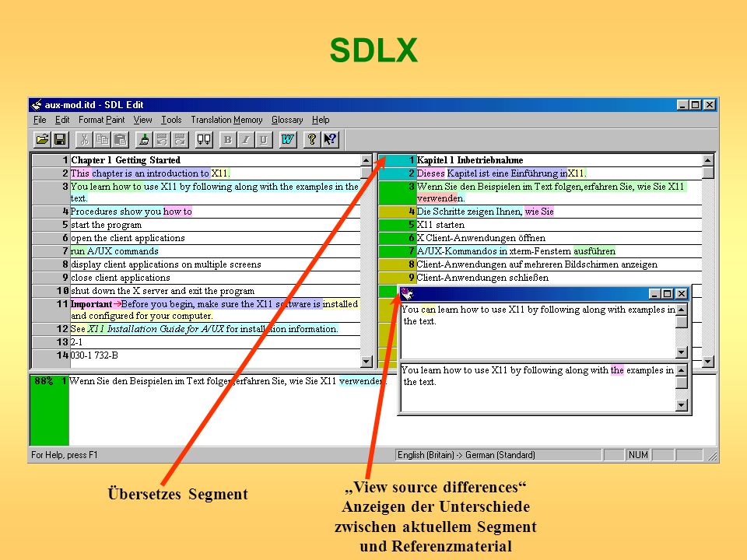Image resolution: width=747 pixels, height=560 pixels.
Task: Click status bar 'English (Britain) -> German (Standard)'
Action: 498,455
